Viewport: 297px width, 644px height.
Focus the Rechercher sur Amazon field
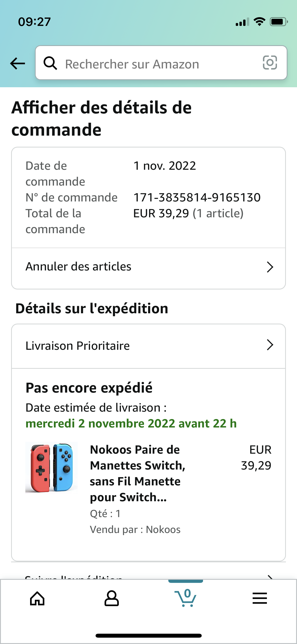(161, 63)
